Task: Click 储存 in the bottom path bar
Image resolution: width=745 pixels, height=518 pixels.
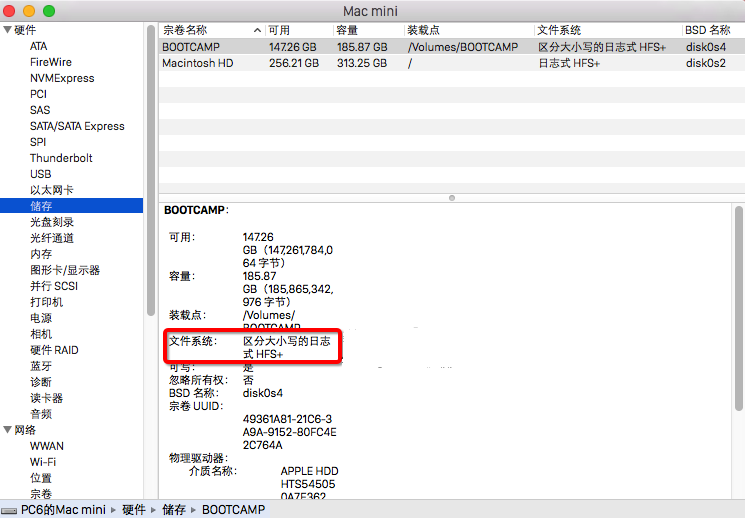Action: [173, 510]
